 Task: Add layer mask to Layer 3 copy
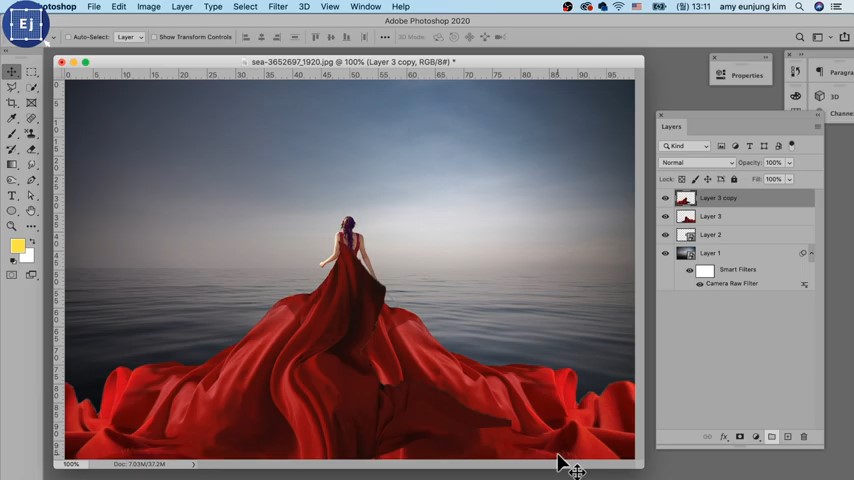[740, 436]
